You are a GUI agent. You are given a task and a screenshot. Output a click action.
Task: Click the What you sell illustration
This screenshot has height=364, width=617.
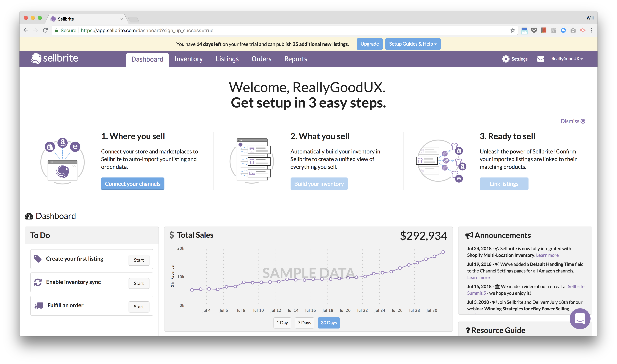[x=252, y=161]
